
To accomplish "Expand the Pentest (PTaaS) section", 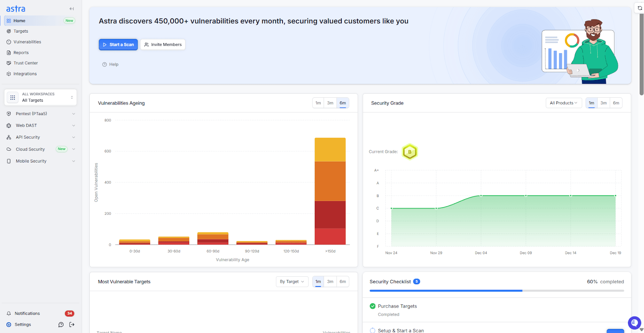I will click(x=74, y=114).
